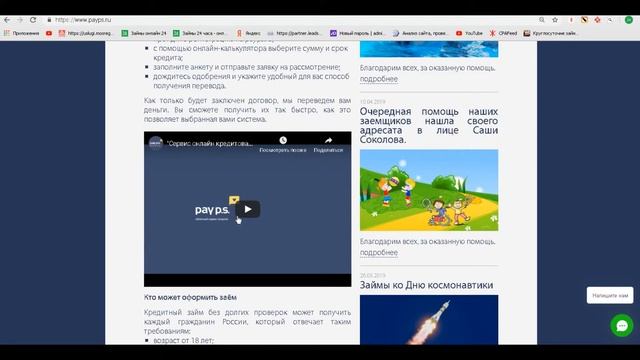The width and height of the screenshot is (640, 360).
Task: Go back to the previous page in Chrome
Action: 7,20
